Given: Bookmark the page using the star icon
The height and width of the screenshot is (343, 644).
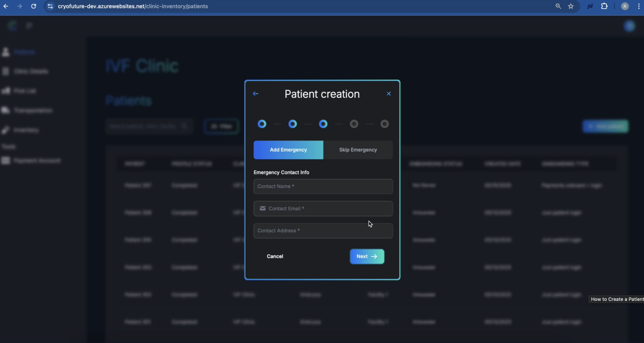Looking at the screenshot, I should point(571,6).
